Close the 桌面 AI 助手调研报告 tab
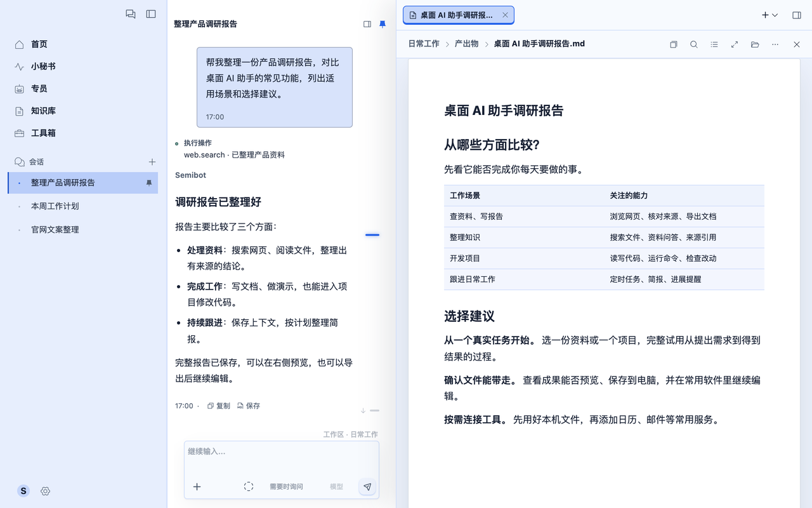 click(x=505, y=15)
